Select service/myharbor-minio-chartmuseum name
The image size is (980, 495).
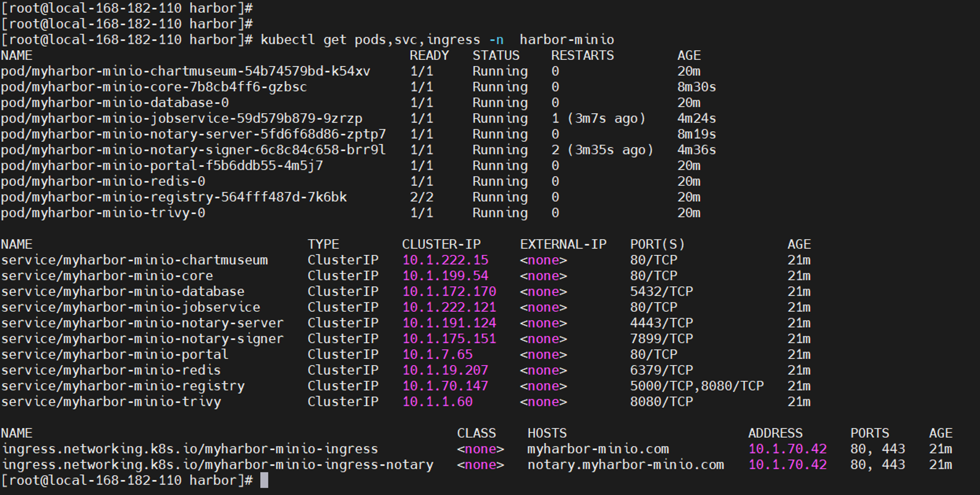[x=134, y=260]
